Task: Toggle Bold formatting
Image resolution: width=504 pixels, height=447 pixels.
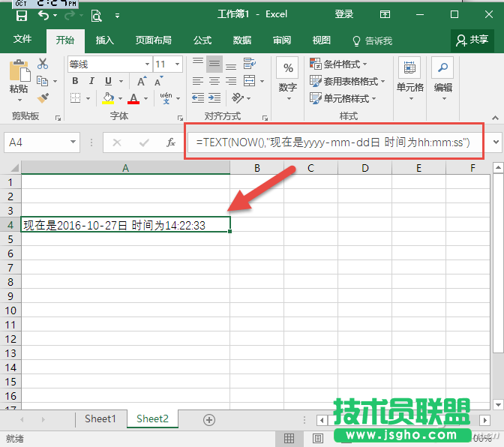Action: click(73, 82)
